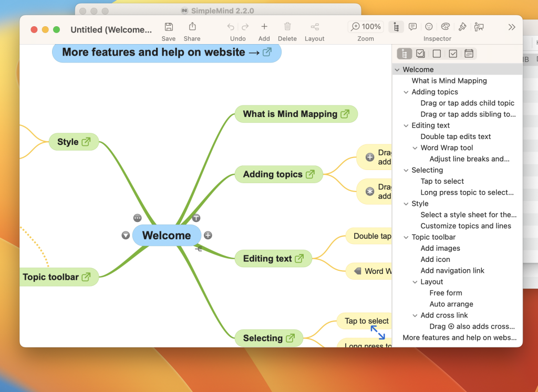The height and width of the screenshot is (392, 538).
Task: Click the T text tool on Welcome
Action: 196,218
